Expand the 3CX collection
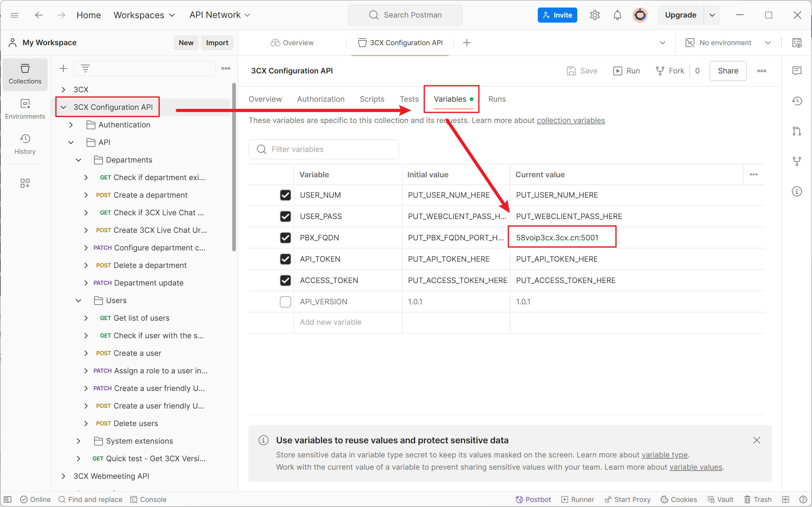The width and height of the screenshot is (812, 507). point(63,89)
